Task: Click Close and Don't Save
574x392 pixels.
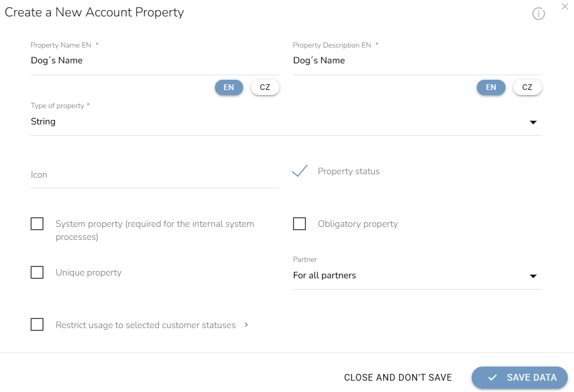Action: (x=398, y=377)
